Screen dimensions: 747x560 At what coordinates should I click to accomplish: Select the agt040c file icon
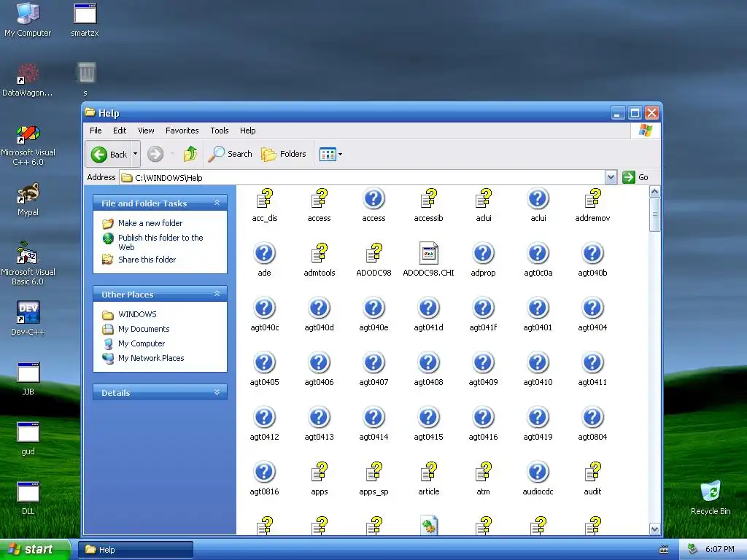pyautogui.click(x=264, y=308)
